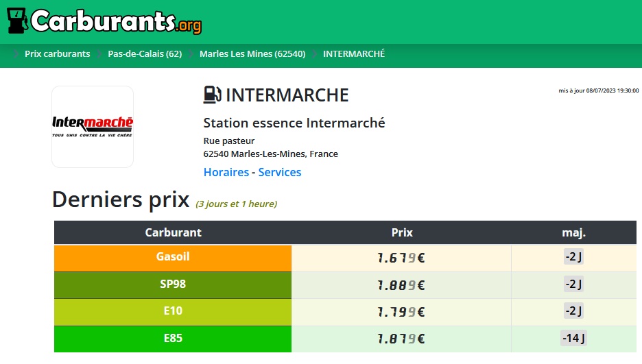Click the Prix column header
Viewport: 642px width, 364px height.
(402, 232)
